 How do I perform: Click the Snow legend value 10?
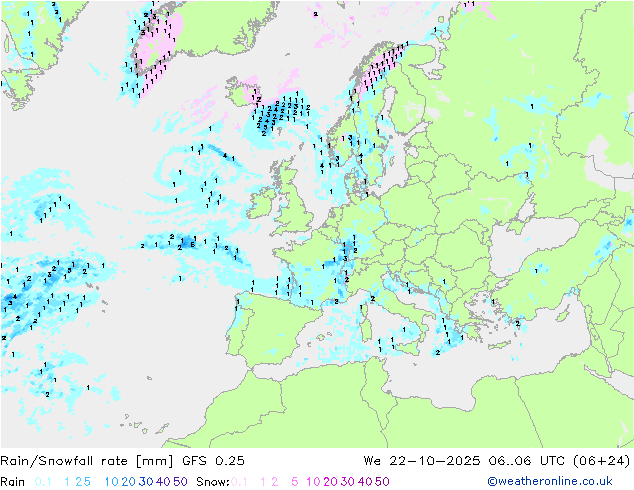click(x=313, y=482)
